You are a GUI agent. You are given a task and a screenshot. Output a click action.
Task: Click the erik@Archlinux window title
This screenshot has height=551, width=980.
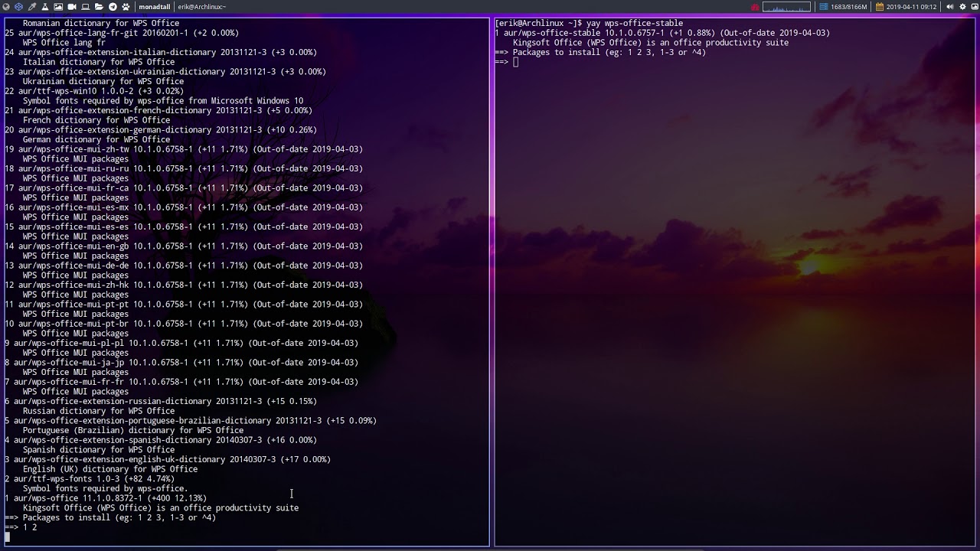[x=202, y=7]
